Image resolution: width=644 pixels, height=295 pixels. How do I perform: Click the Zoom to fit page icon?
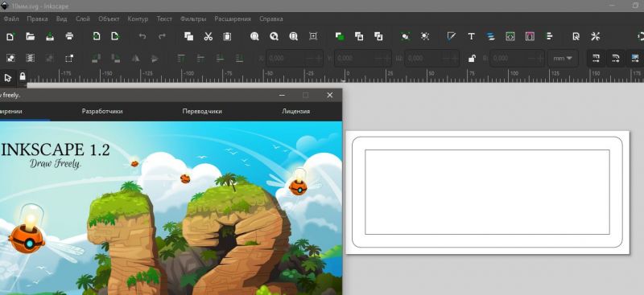[293, 36]
